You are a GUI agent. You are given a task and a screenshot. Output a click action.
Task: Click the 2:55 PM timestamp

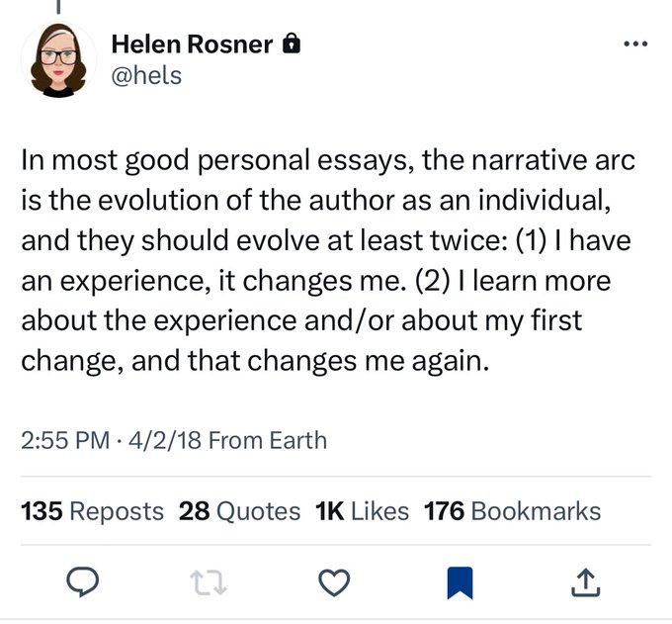pyautogui.click(x=65, y=440)
